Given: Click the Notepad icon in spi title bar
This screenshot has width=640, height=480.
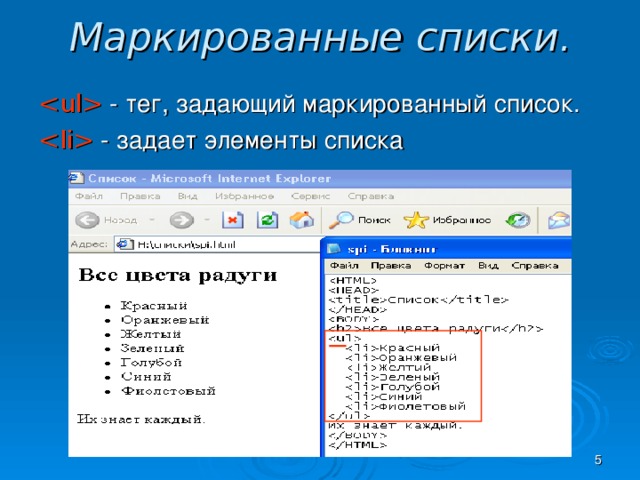Looking at the screenshot, I should click(333, 249).
